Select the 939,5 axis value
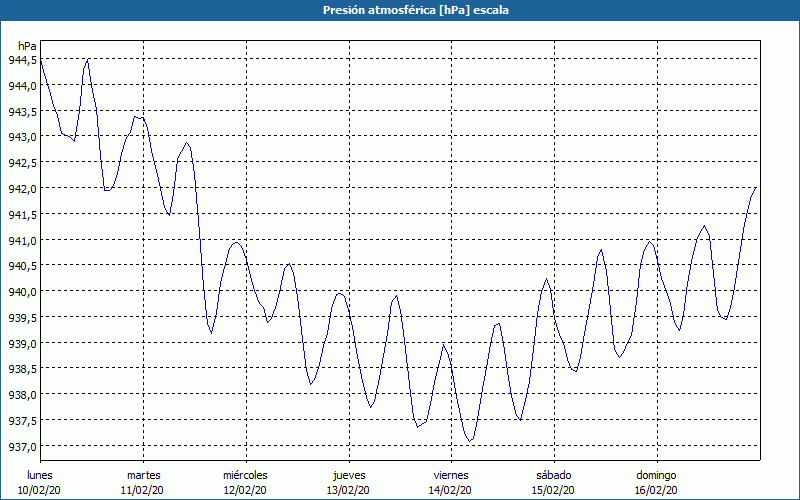 [22, 318]
